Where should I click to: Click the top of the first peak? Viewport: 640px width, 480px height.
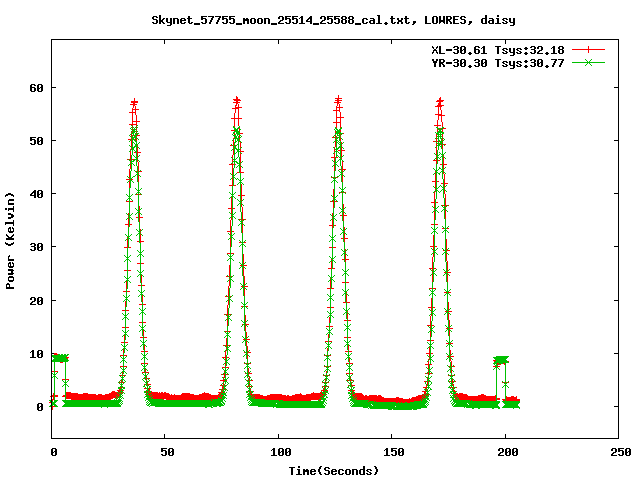[x=134, y=102]
